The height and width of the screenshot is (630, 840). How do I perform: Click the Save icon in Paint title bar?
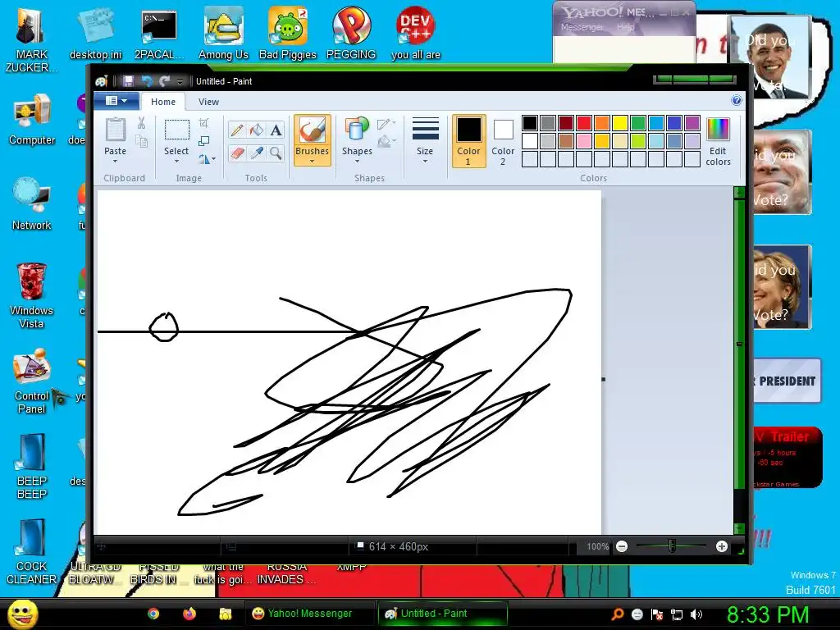(128, 81)
